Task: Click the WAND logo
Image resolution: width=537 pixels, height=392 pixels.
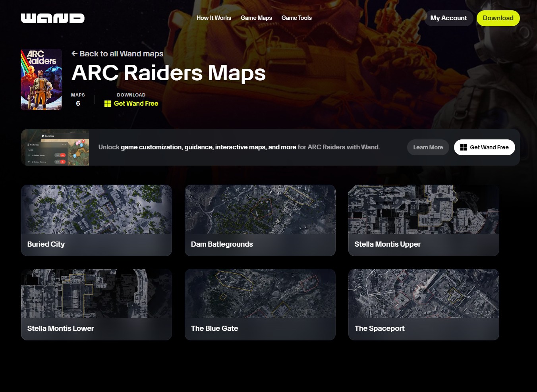Action: point(53,18)
